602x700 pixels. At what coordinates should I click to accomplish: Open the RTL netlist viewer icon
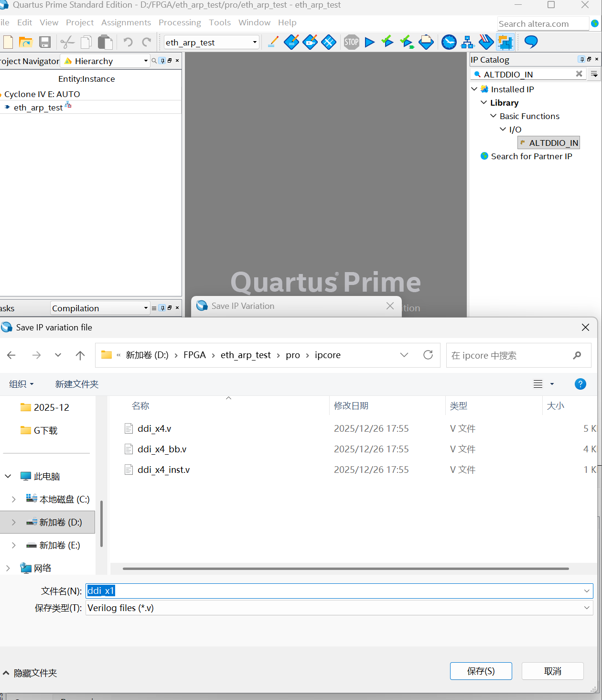(467, 42)
